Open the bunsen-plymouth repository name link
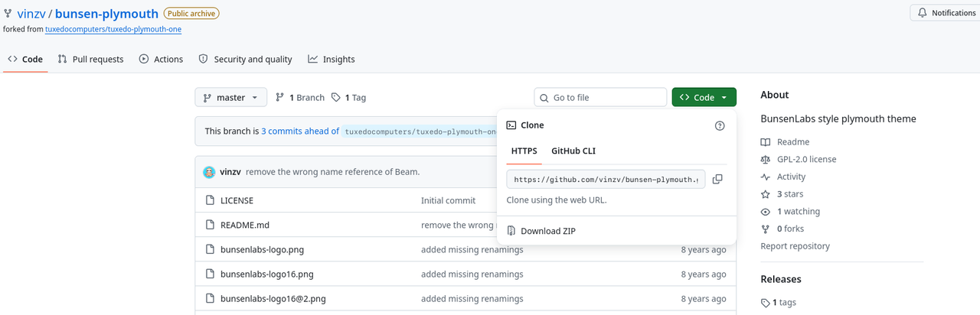Viewport: 980px width, 315px height. [x=106, y=14]
